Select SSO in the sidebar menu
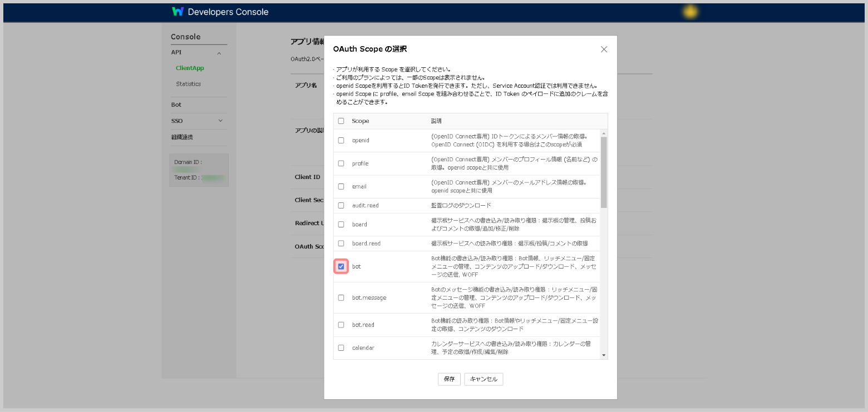This screenshot has height=412, width=868. pyautogui.click(x=176, y=121)
